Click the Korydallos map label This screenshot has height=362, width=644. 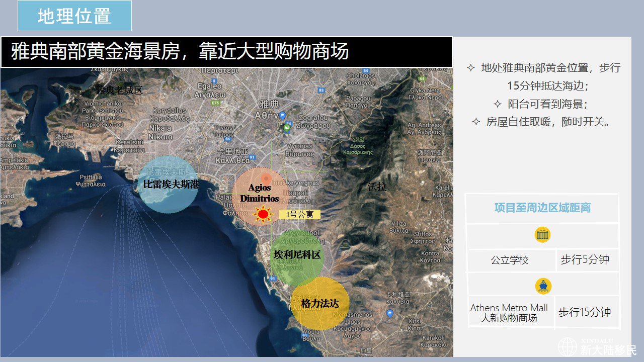click(x=170, y=114)
